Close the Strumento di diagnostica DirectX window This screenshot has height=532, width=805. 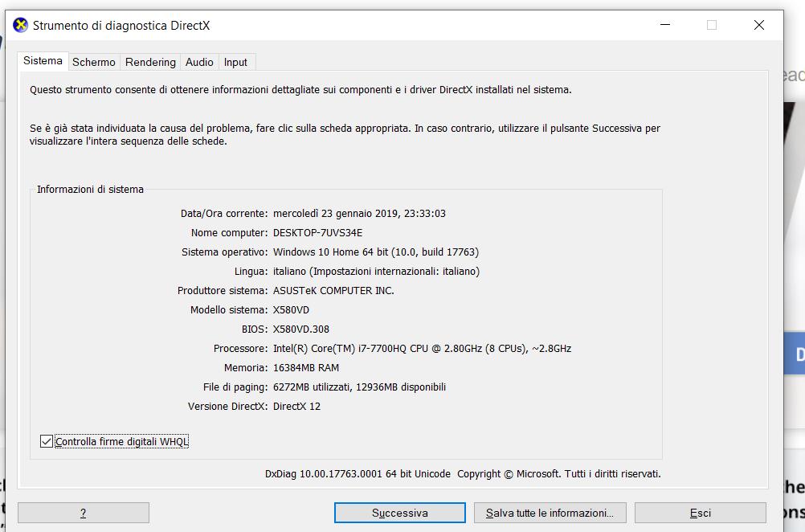759,25
